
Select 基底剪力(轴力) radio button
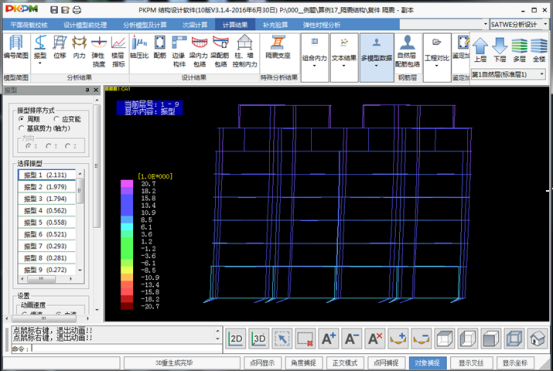(22, 128)
